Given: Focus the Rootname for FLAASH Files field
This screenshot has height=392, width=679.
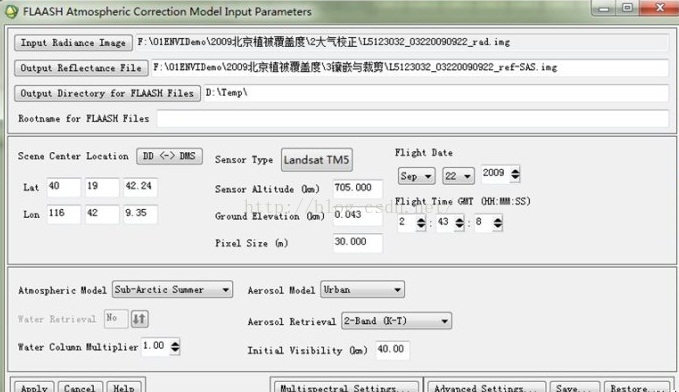Looking at the screenshot, I should point(413,118).
